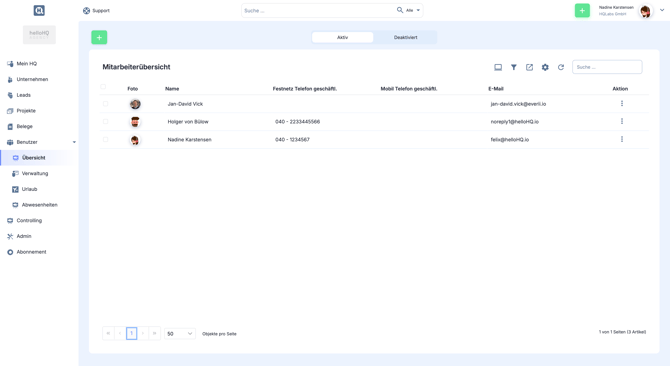Open the Alle search scope dropdown
Viewport: 670px width, 366px height.
(x=413, y=10)
